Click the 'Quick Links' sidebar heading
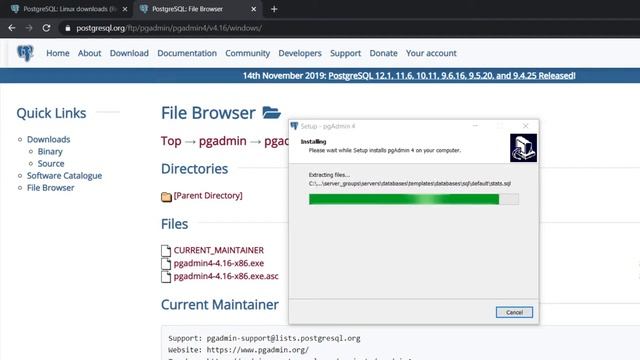The width and height of the screenshot is (640, 360). pos(51,113)
